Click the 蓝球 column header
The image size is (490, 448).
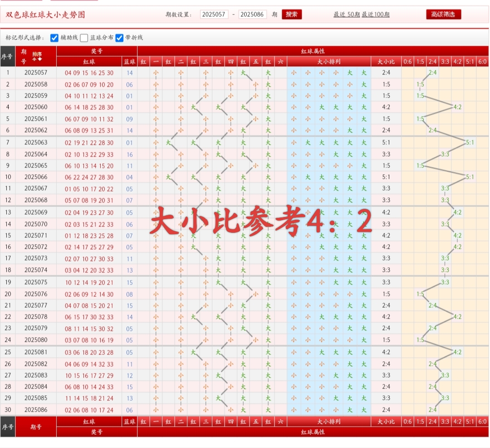coord(130,61)
